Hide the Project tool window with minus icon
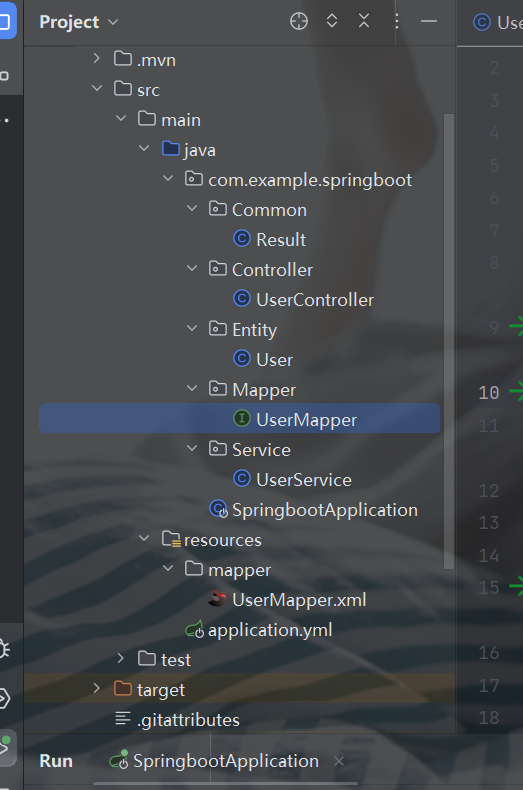Viewport: 523px width, 790px height. tap(429, 21)
